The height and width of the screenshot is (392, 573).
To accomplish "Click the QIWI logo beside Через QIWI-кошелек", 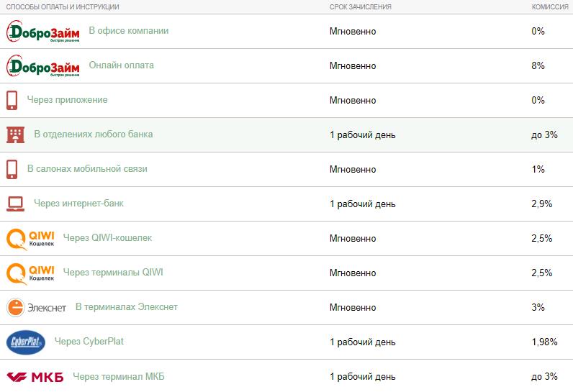I will [30, 239].
